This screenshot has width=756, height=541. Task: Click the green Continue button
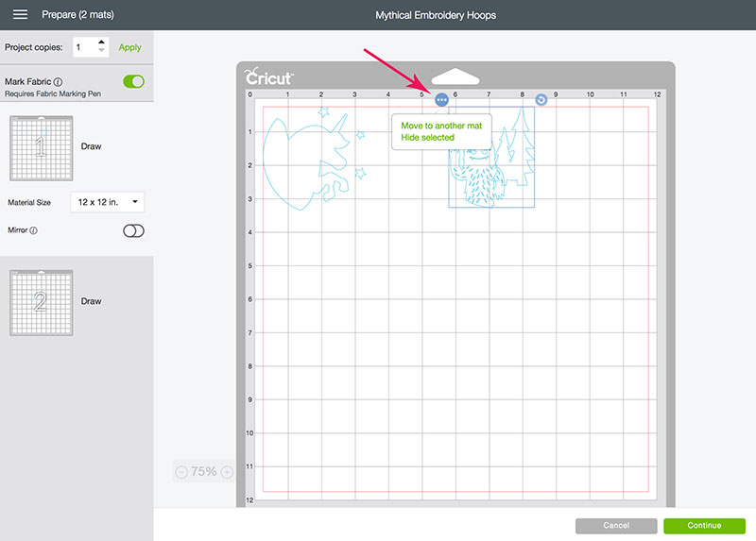[704, 526]
